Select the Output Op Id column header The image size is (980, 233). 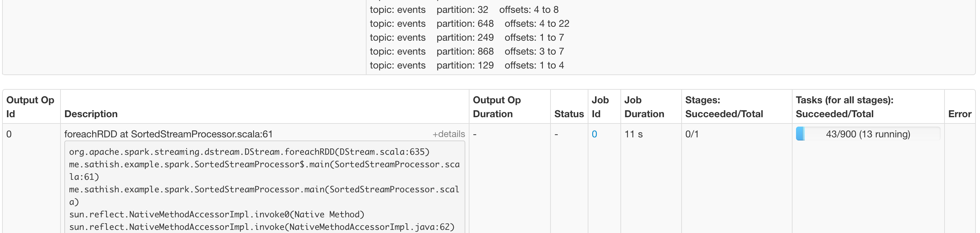(31, 107)
